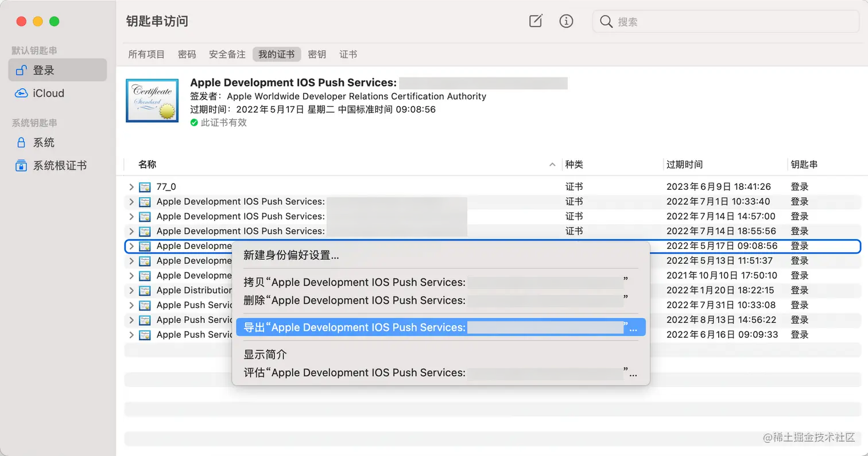Expand the row expiring 2022年7月14日 18:55:56

click(x=131, y=231)
